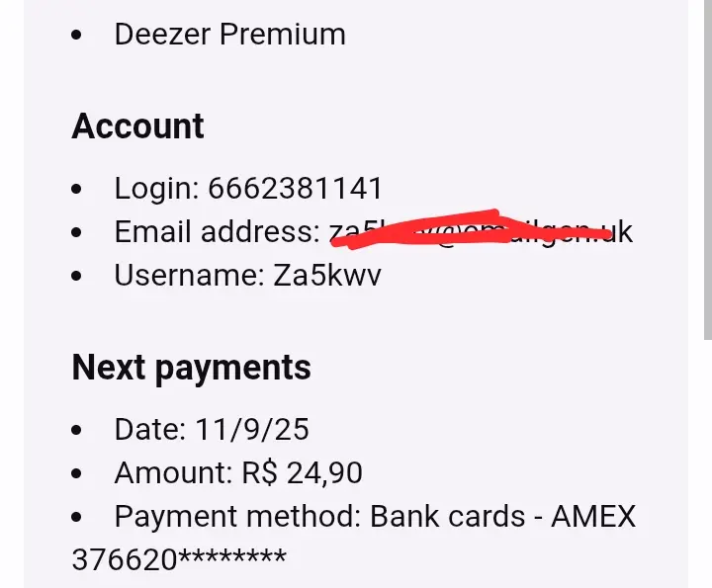Click the Payment method label

click(x=237, y=516)
